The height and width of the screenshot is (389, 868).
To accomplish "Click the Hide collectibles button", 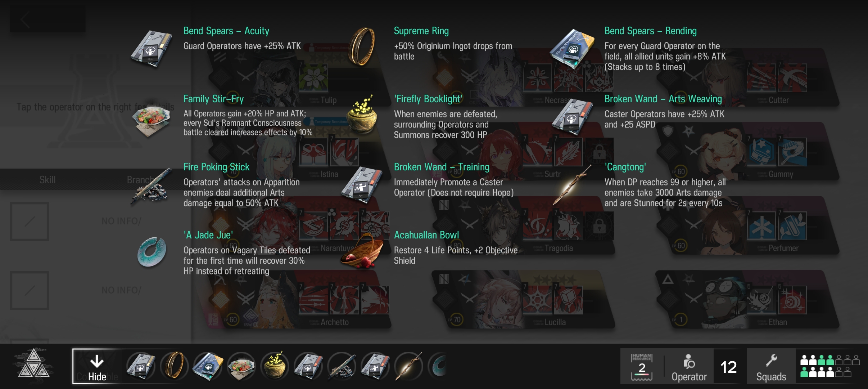I will pos(97,366).
